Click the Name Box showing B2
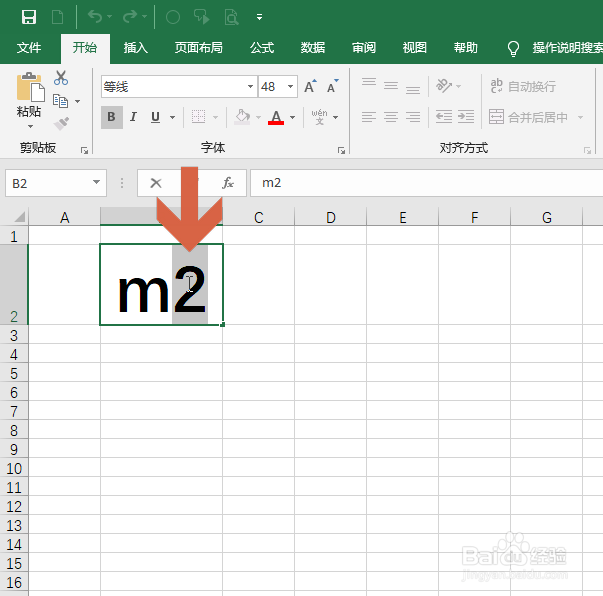The height and width of the screenshot is (596, 603). [48, 183]
